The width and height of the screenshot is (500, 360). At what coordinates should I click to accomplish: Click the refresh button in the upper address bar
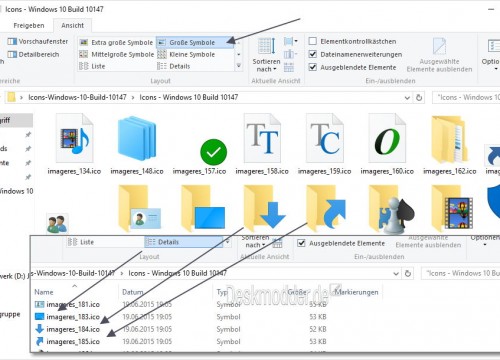419,97
